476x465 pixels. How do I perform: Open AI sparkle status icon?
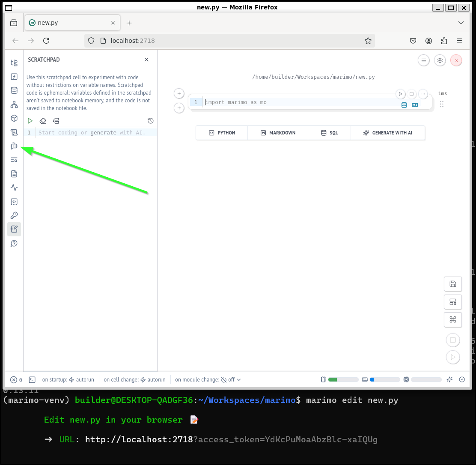pos(449,380)
